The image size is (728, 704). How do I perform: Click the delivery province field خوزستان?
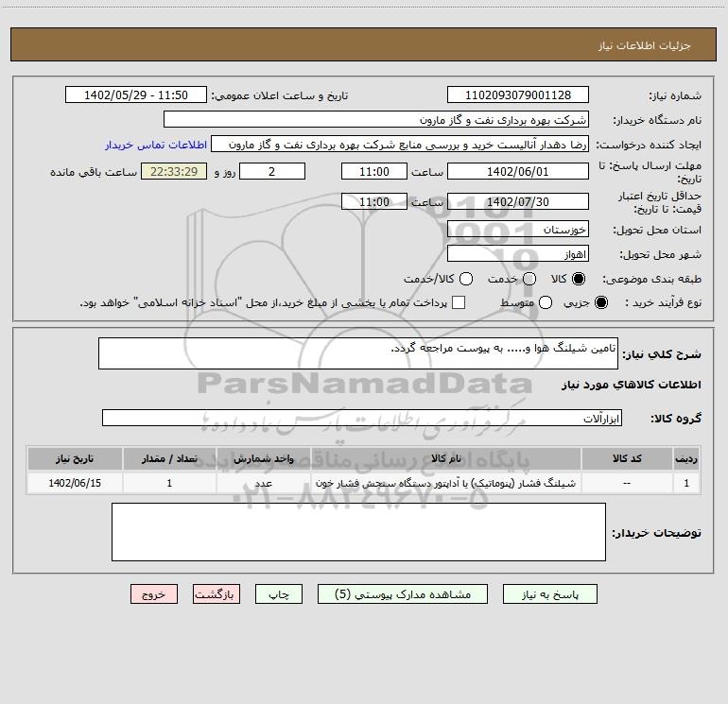click(518, 229)
